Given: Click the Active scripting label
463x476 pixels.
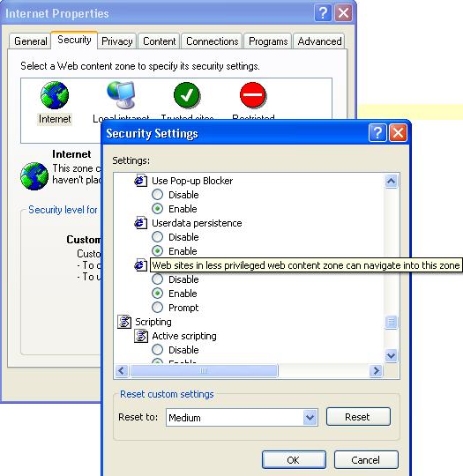Looking at the screenshot, I should 184,336.
